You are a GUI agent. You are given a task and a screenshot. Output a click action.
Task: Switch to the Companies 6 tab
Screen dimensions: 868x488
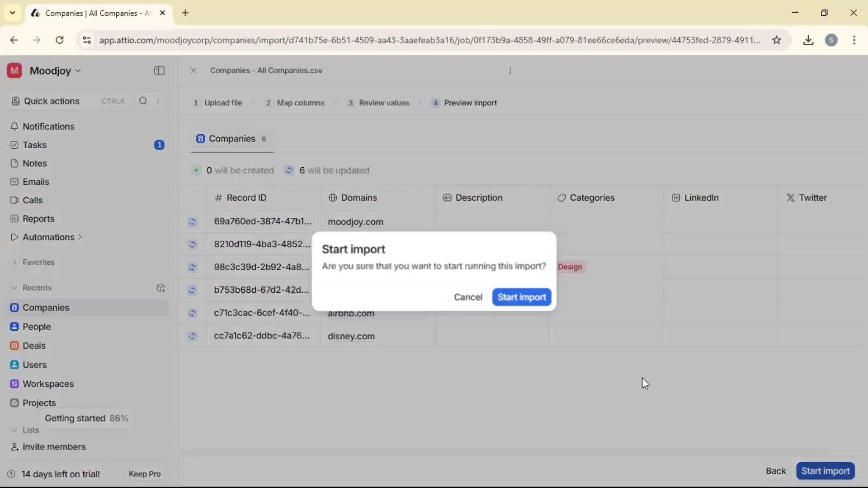(232, 139)
